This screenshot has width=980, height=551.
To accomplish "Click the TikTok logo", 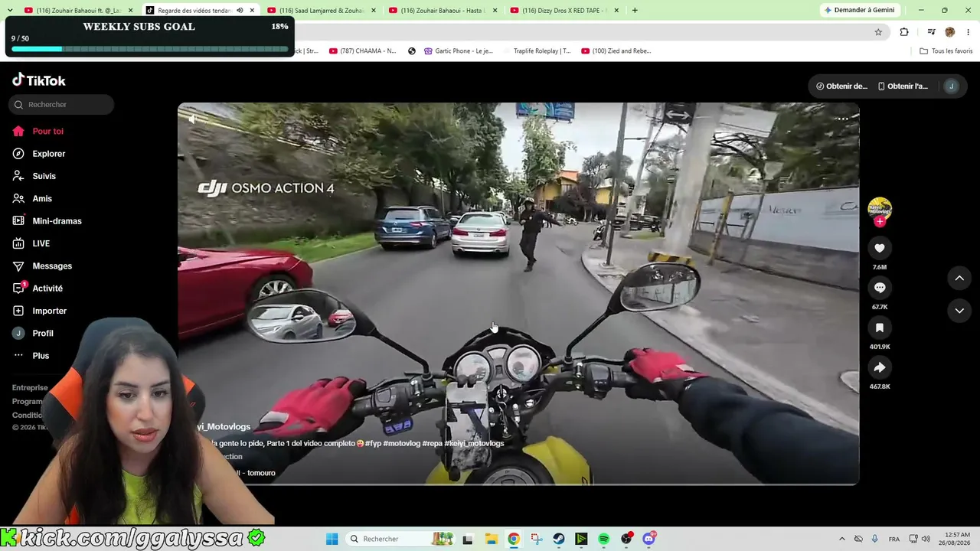I will pos(39,80).
